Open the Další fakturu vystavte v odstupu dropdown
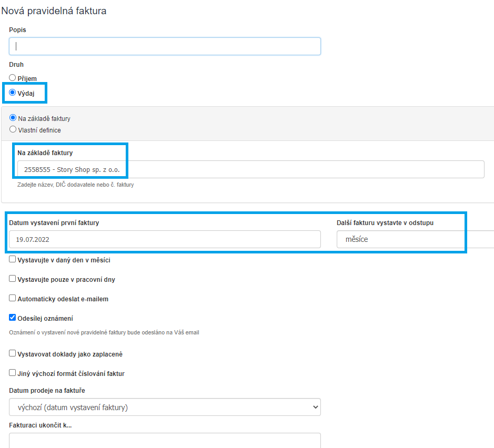This screenshot has height=448, width=494. (415, 239)
